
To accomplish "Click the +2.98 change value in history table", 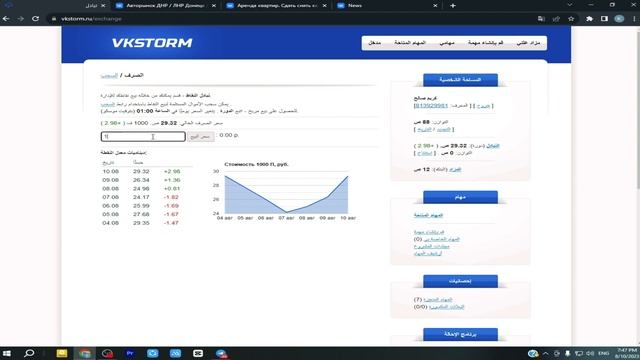I will [x=172, y=171].
